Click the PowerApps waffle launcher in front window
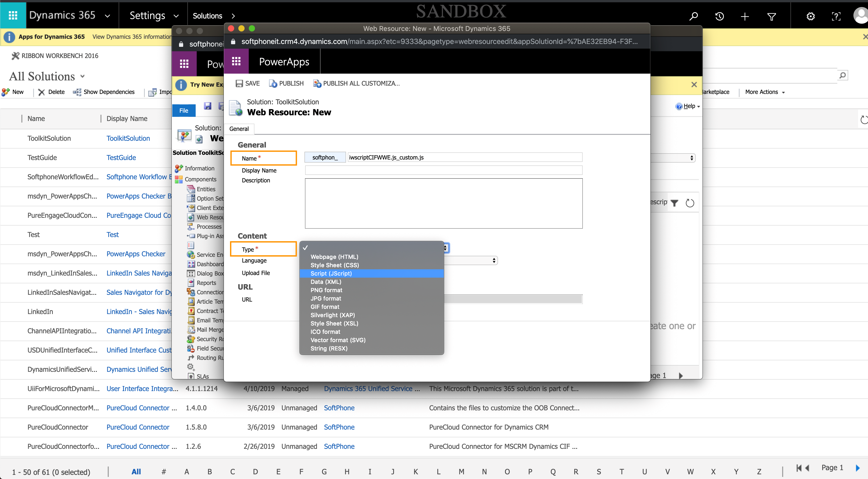 [236, 61]
